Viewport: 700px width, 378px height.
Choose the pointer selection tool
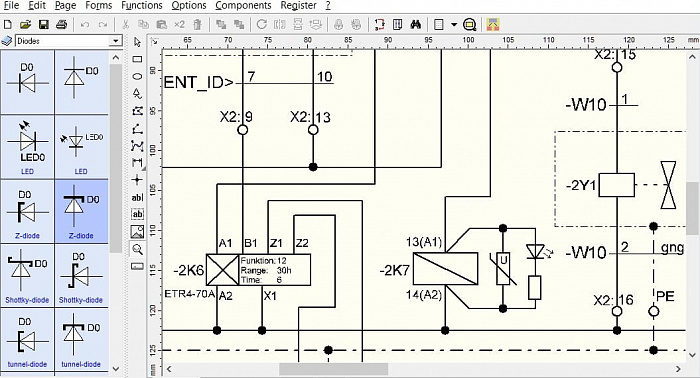(137, 42)
